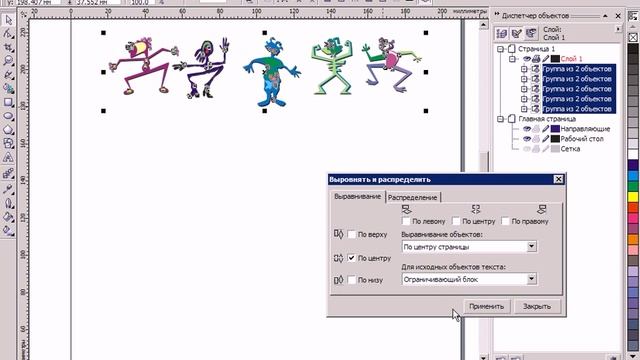Select the Freehand drawing tool
The width and height of the screenshot is (640, 360).
tap(8, 74)
